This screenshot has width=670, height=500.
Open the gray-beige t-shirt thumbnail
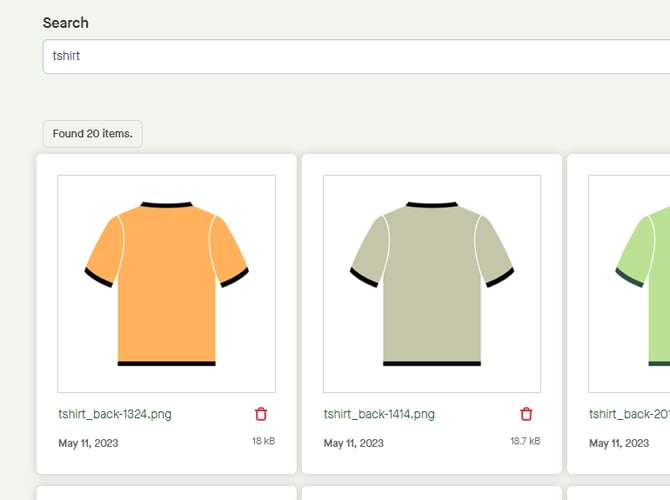point(431,284)
